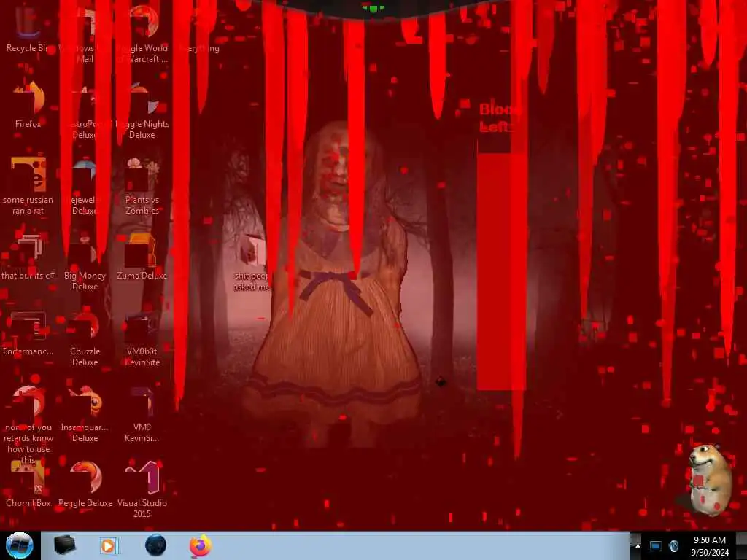Image resolution: width=747 pixels, height=560 pixels.
Task: Open the Windows Live Mail shortcut
Action: (x=85, y=34)
